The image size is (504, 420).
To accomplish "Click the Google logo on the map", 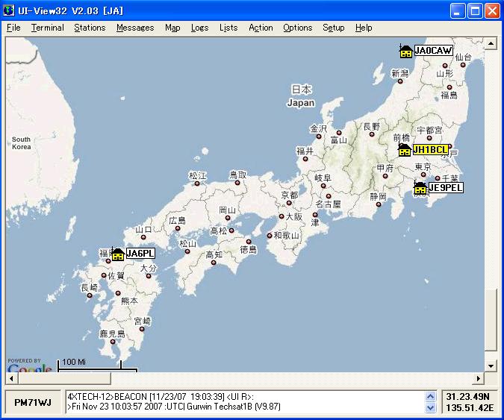I will pos(30,369).
